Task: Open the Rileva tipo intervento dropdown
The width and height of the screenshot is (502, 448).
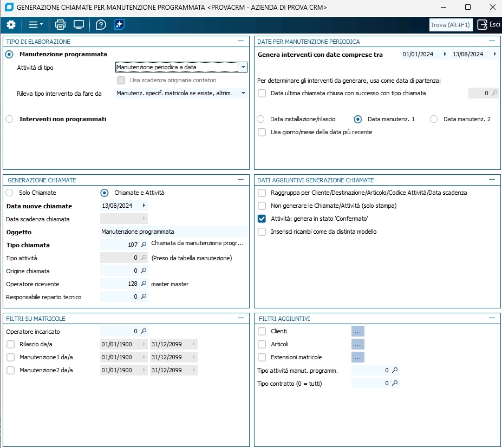Action: point(243,94)
